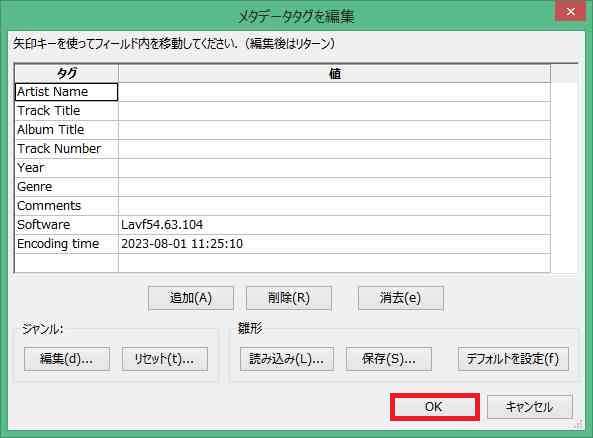Click the 削除(R) button
The height and width of the screenshot is (438, 593).
pos(289,298)
